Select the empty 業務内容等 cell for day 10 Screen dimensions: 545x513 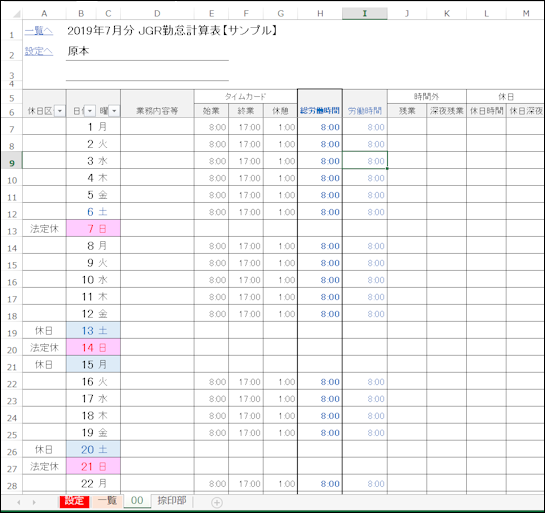pyautogui.click(x=157, y=279)
